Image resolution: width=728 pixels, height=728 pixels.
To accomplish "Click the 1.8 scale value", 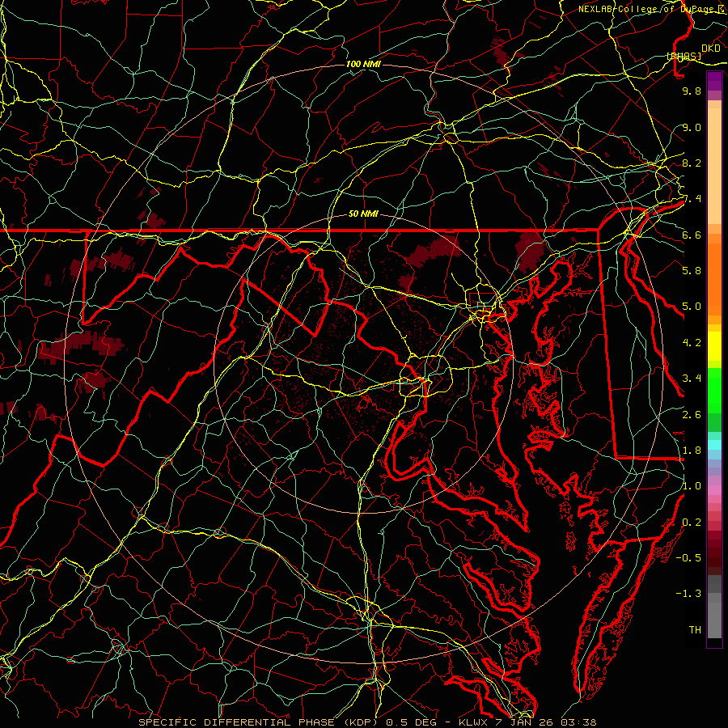I will tap(692, 450).
